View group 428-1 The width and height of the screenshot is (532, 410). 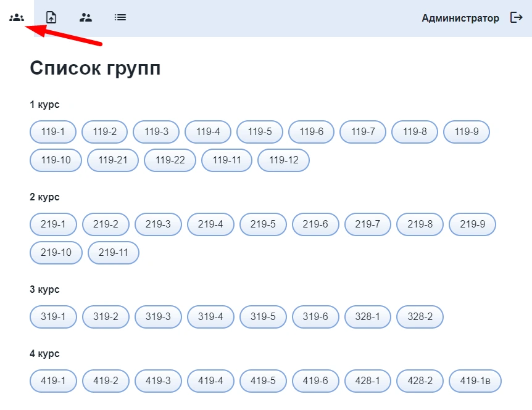367,381
